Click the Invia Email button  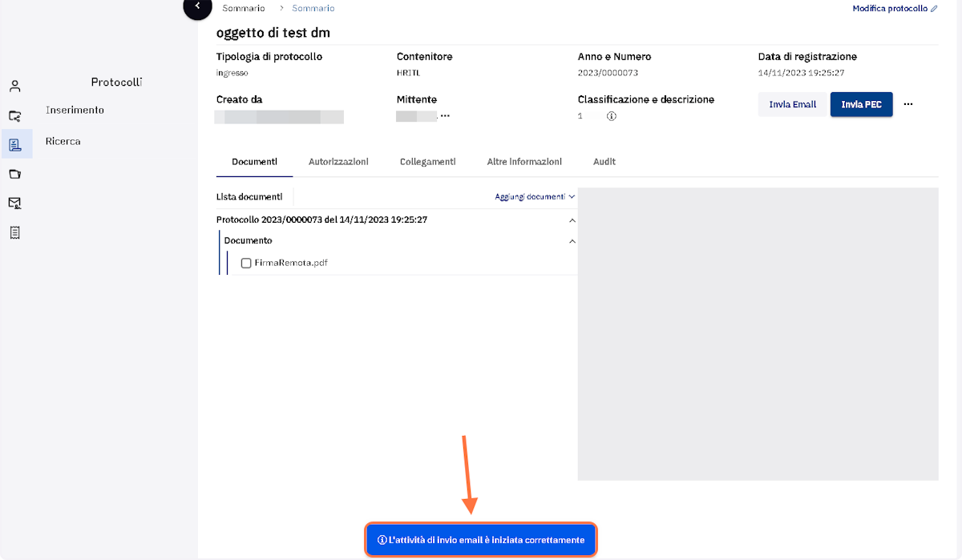coord(792,105)
